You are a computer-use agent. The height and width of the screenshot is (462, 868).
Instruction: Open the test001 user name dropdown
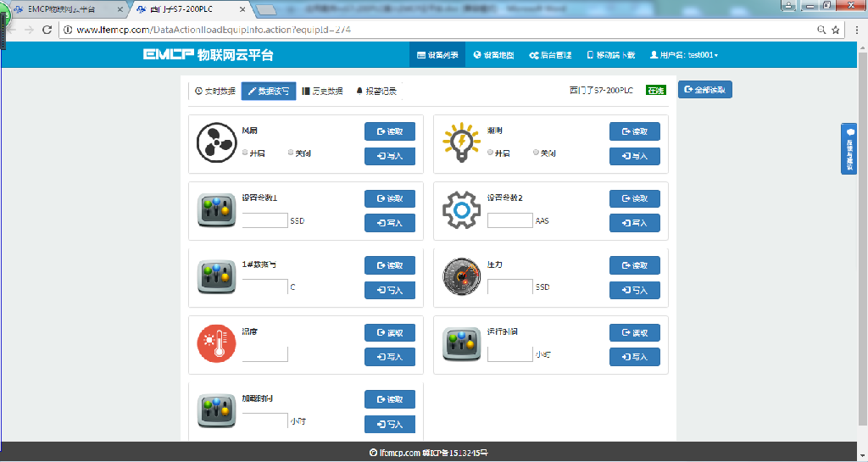[684, 55]
